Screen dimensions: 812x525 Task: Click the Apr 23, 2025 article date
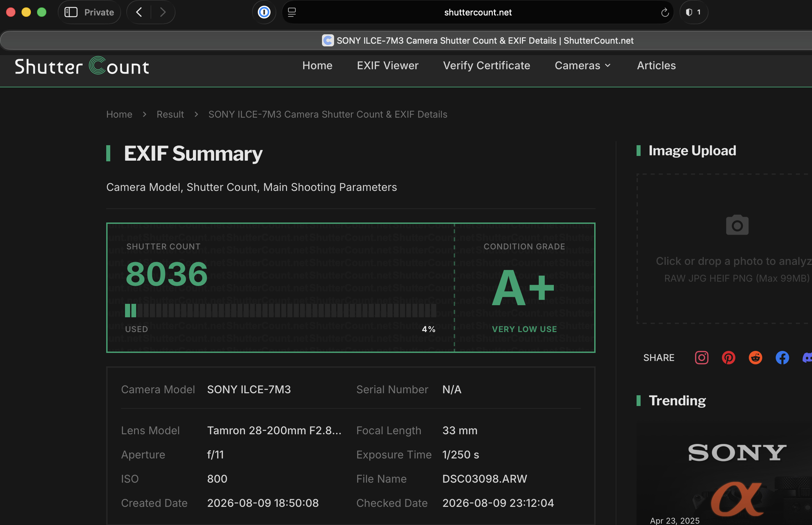click(675, 521)
